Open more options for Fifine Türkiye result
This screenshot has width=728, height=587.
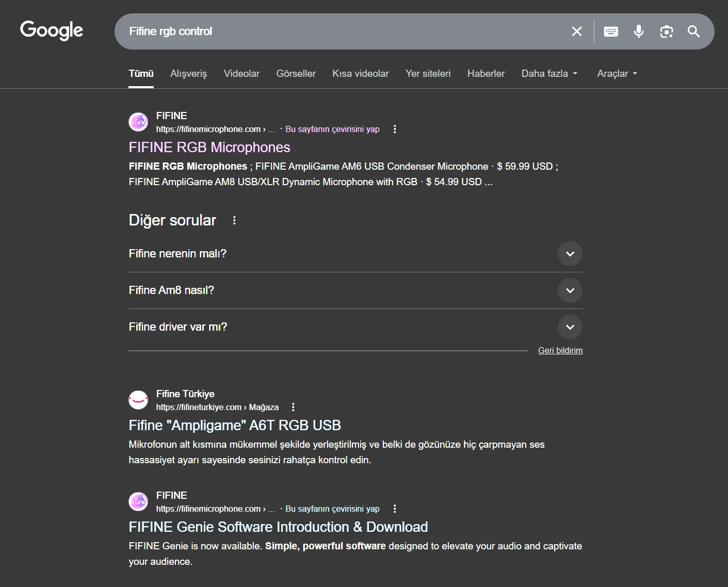pyautogui.click(x=293, y=407)
